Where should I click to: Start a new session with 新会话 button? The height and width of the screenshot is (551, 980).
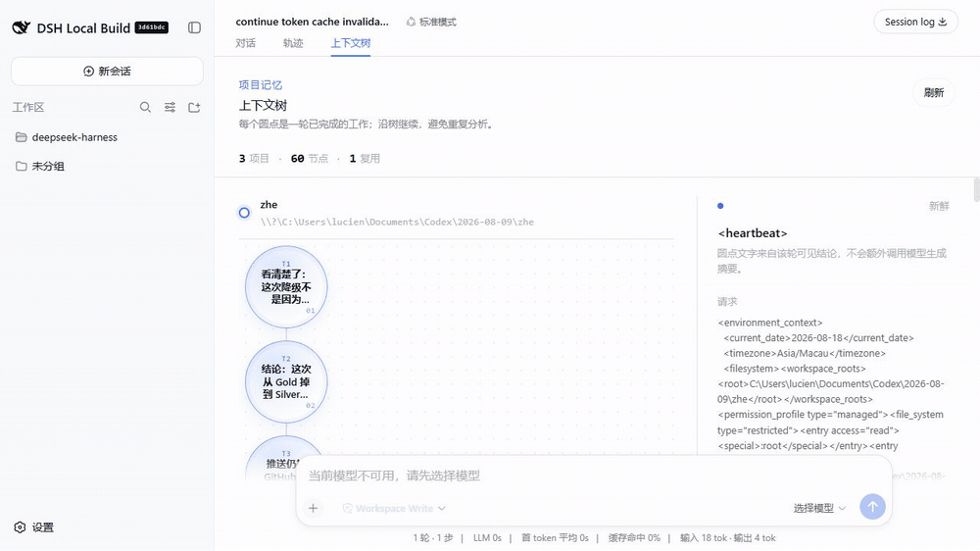tap(107, 72)
